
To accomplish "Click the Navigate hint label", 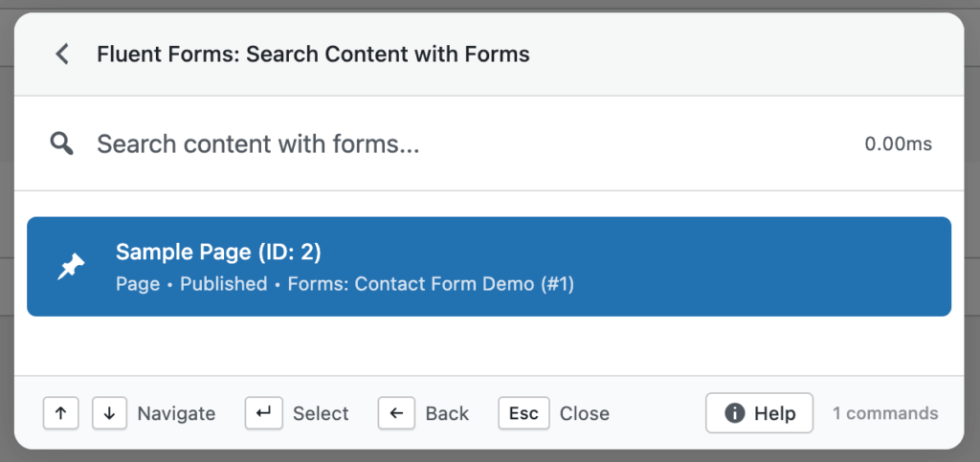I will click(x=176, y=413).
